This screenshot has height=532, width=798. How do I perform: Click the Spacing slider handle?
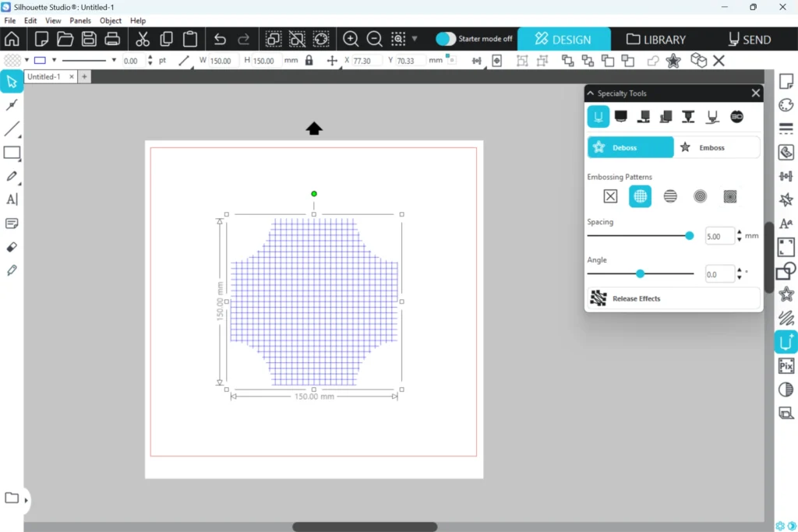[x=689, y=235]
